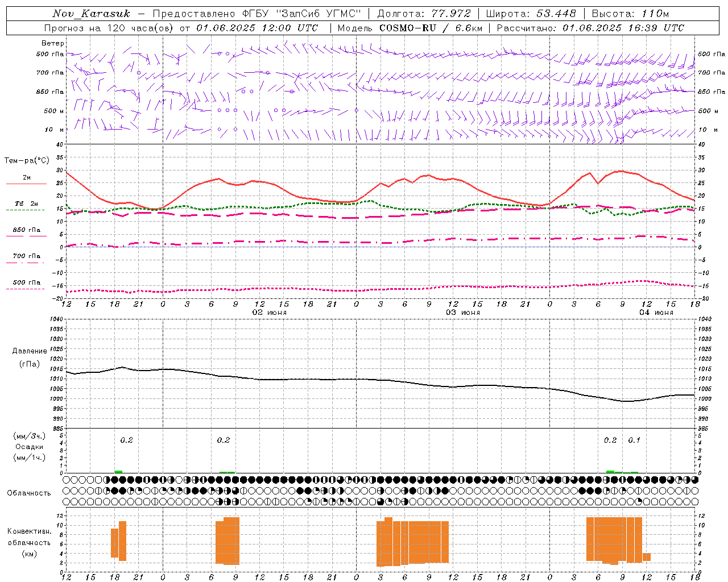Click the Прогноз на 120 часа(ов) text

[x=108, y=28]
